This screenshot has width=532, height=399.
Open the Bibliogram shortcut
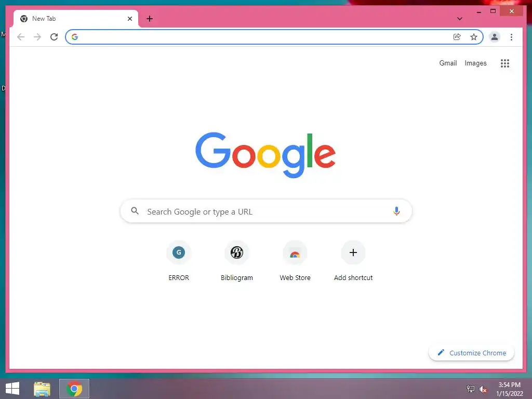pyautogui.click(x=237, y=261)
